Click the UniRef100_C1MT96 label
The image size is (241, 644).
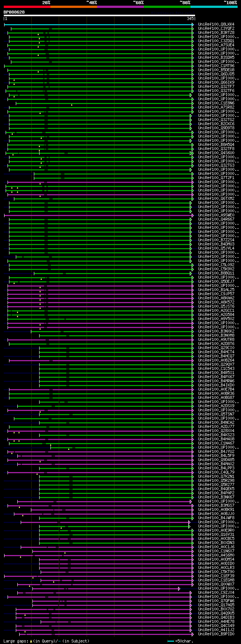pos(216,66)
